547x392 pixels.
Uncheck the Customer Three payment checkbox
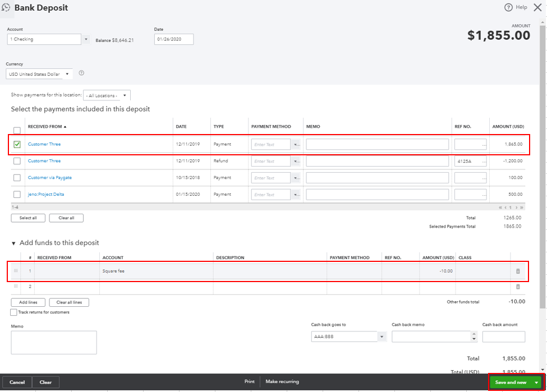[x=17, y=144]
